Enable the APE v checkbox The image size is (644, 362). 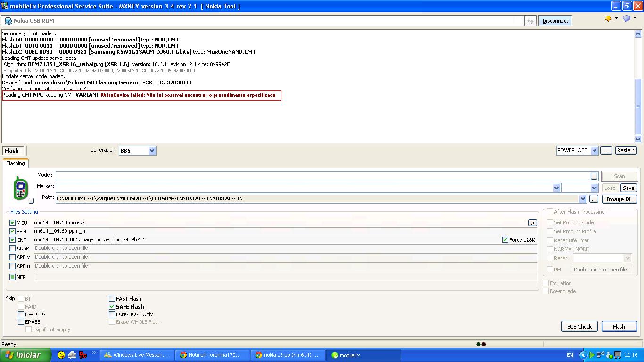(13, 257)
